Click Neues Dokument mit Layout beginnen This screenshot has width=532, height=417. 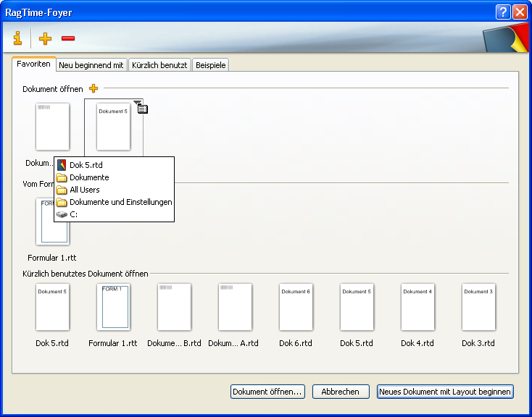(x=446, y=392)
